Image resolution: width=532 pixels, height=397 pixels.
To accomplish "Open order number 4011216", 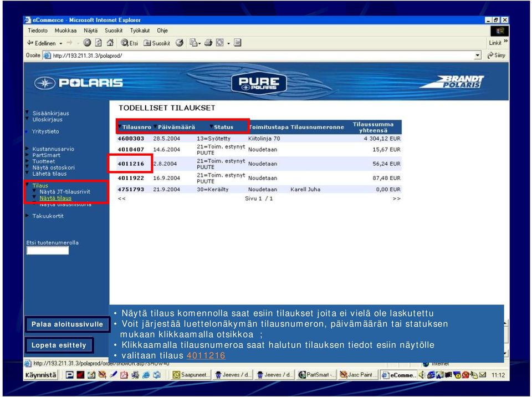I will (131, 164).
